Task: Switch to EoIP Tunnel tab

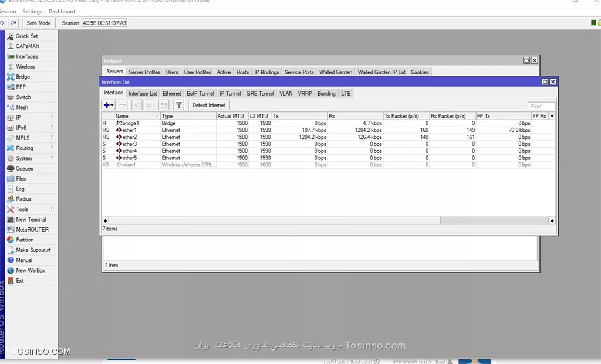Action: tap(200, 93)
